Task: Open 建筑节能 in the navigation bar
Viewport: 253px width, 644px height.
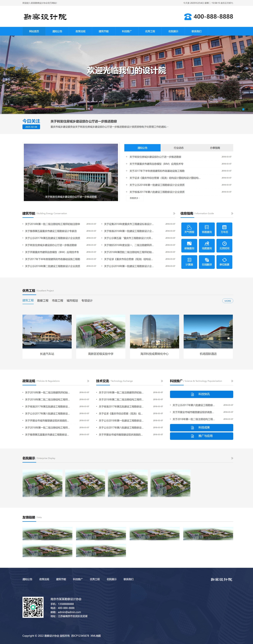Action: point(104,31)
